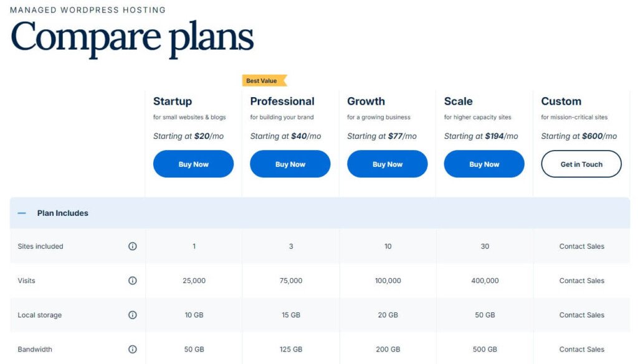
Task: Click info icon beside Visits row
Action: coord(133,281)
